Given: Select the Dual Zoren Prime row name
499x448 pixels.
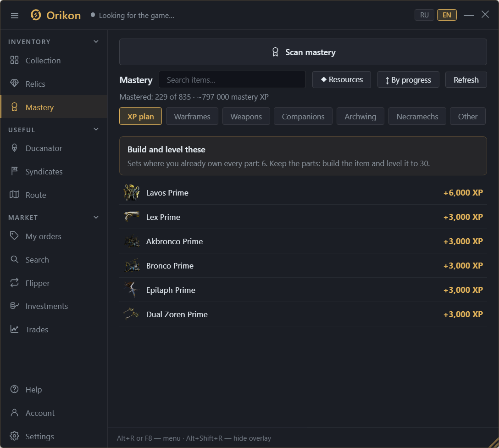Looking at the screenshot, I should coord(177,314).
